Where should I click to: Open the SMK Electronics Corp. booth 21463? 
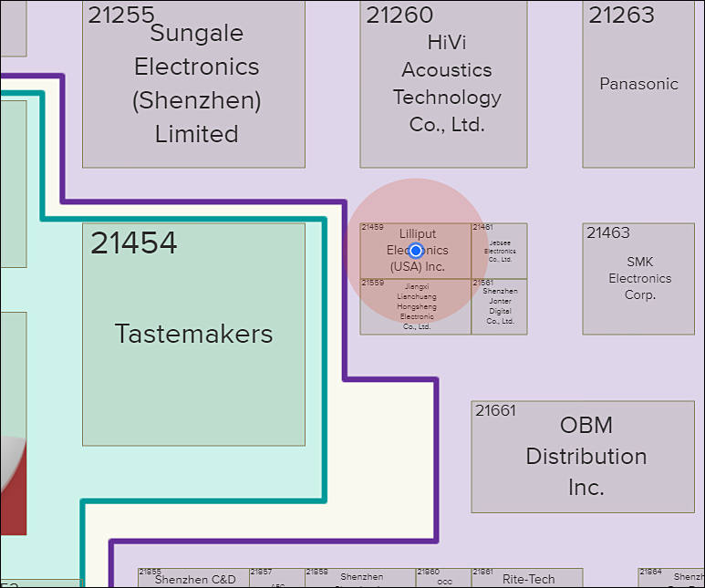coord(638,279)
